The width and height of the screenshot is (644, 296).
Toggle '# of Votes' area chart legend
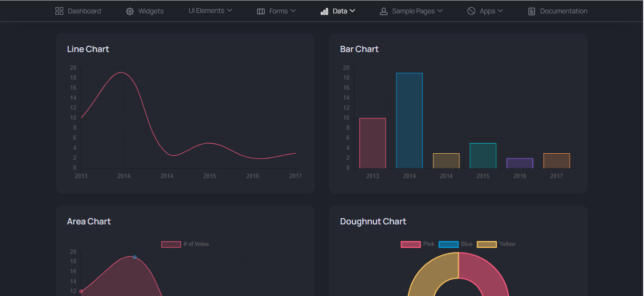tap(185, 244)
